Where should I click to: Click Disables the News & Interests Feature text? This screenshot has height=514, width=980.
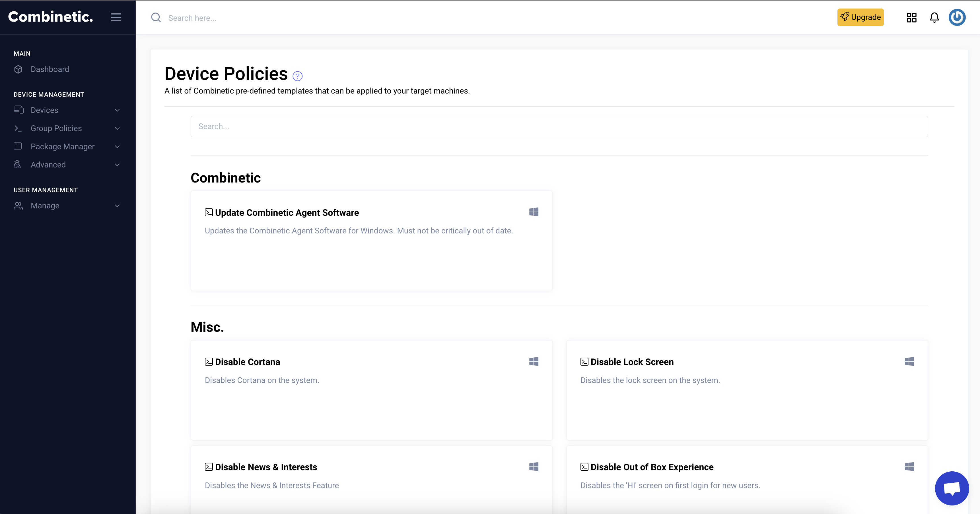click(272, 486)
